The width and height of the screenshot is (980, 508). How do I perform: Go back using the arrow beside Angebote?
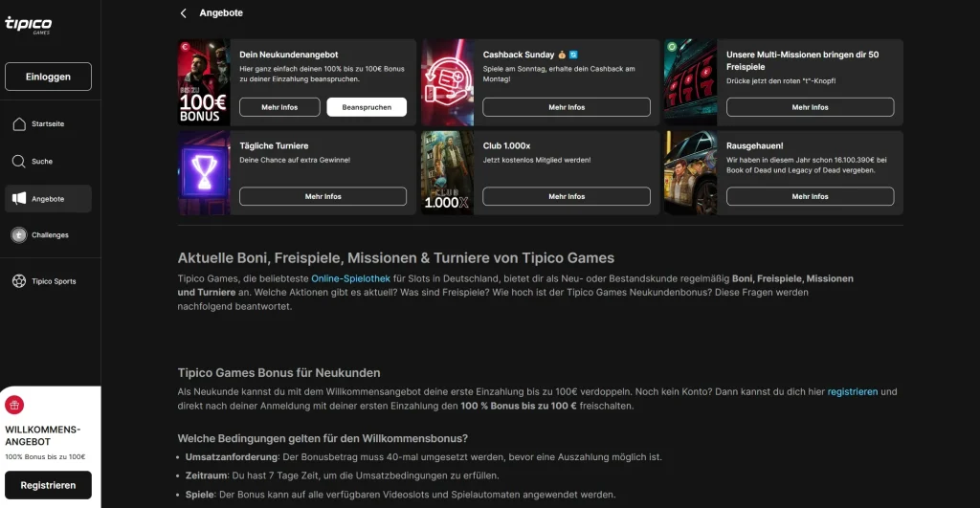184,13
